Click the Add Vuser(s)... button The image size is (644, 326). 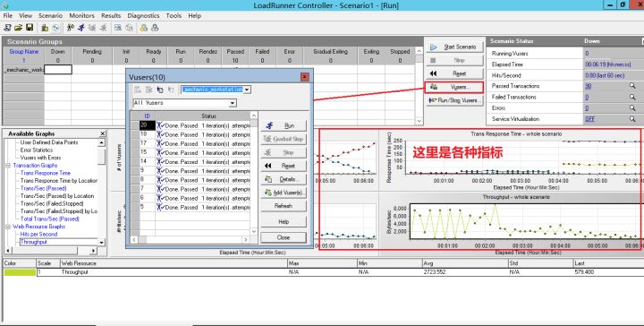(284, 193)
